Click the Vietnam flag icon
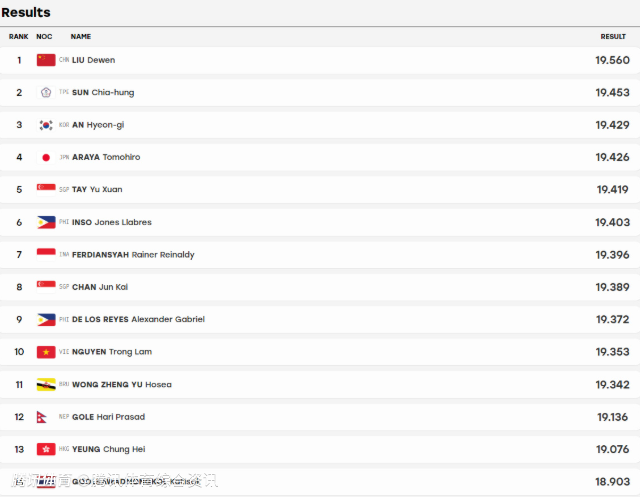The image size is (640, 497). click(x=46, y=352)
